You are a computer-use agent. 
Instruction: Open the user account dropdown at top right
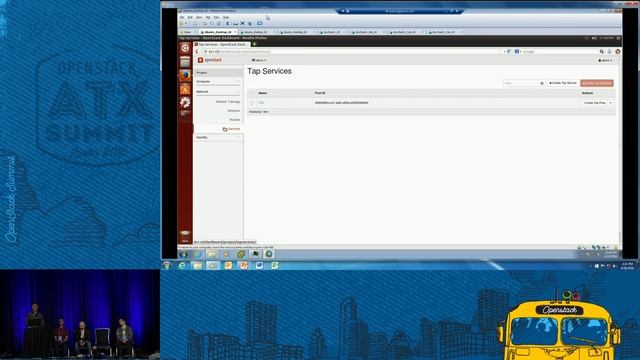point(605,60)
